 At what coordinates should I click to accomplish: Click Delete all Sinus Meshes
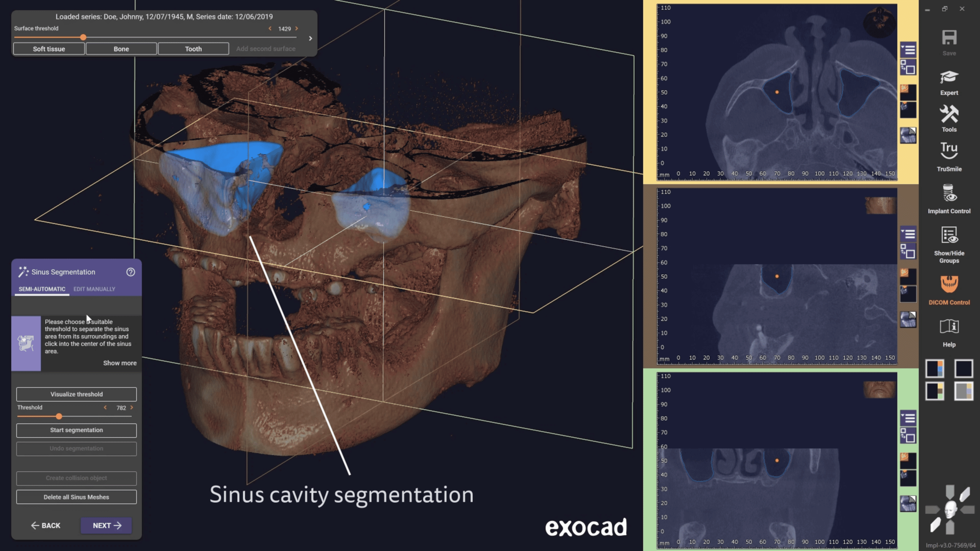pyautogui.click(x=76, y=497)
